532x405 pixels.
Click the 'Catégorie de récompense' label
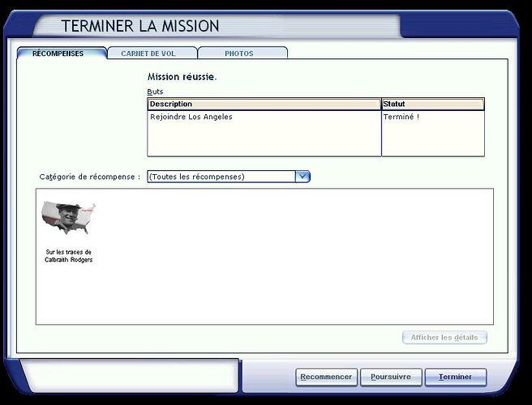coord(89,177)
